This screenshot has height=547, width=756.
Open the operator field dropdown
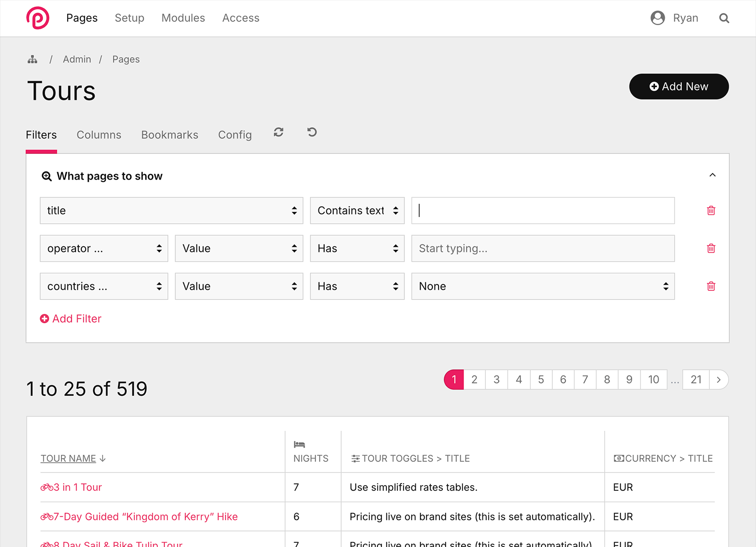click(104, 248)
